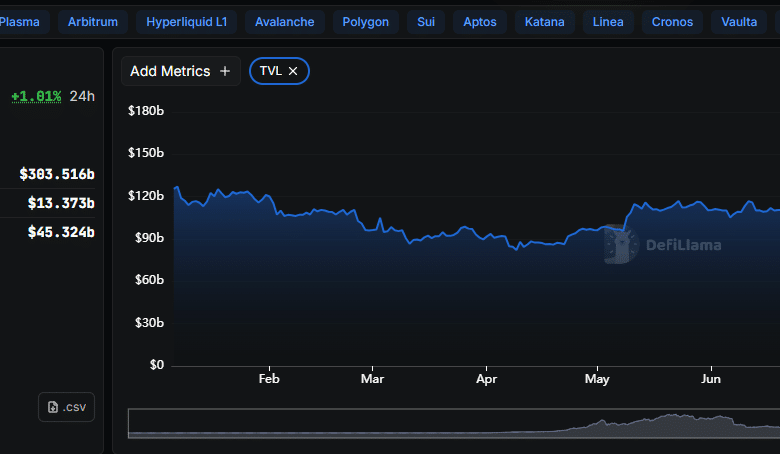Click the plus icon in Add Metrics
Viewport: 780px width, 454px height.
225,71
